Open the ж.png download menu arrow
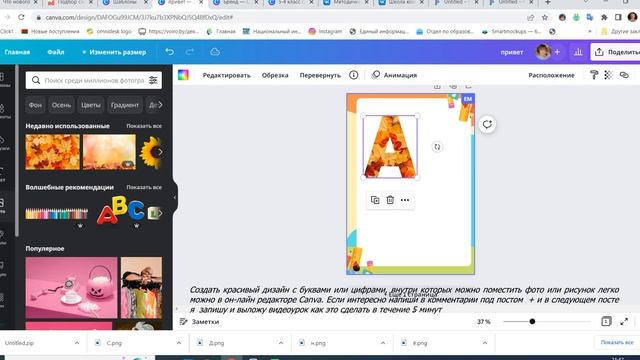The image size is (640, 360). click(383, 343)
